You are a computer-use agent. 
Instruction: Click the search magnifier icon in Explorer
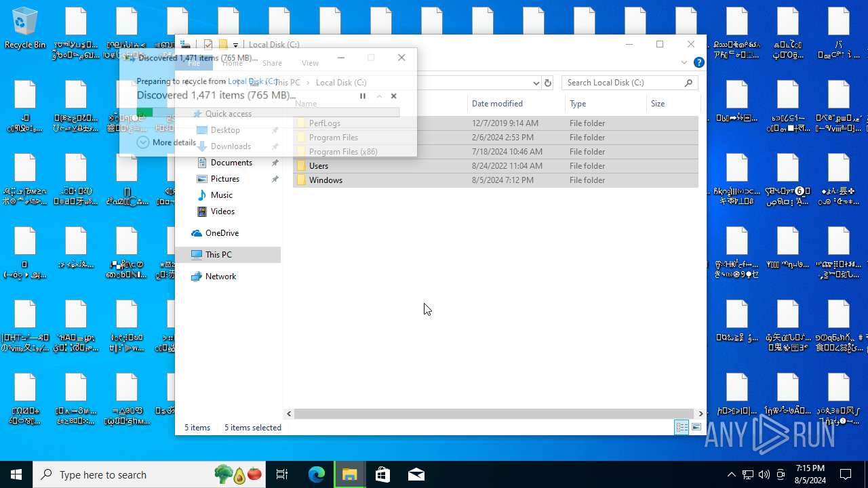[689, 83]
